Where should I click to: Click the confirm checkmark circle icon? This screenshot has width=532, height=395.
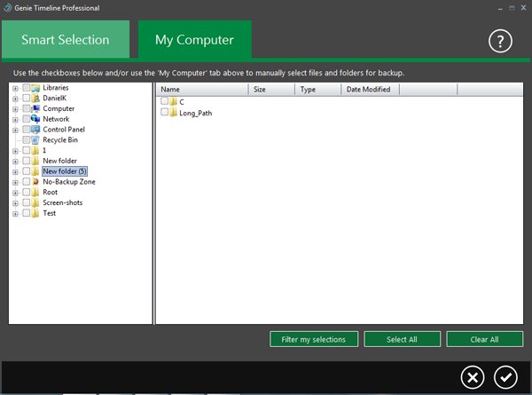coord(505,377)
